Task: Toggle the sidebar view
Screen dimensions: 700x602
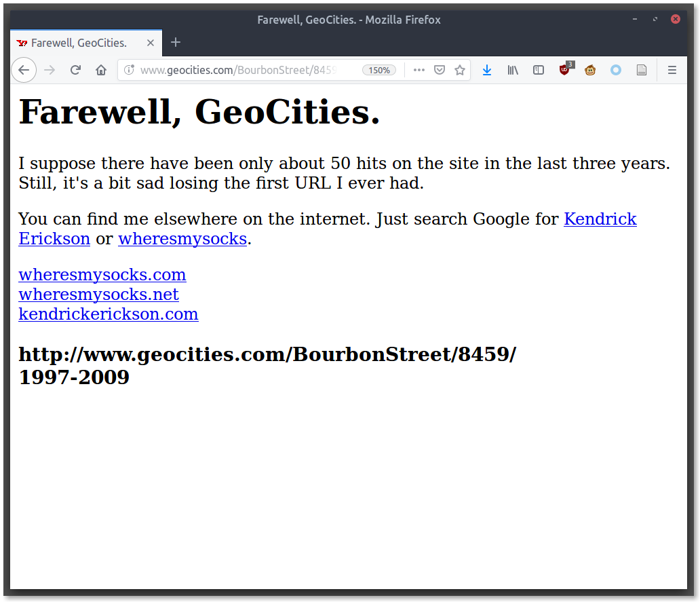Action: [539, 70]
